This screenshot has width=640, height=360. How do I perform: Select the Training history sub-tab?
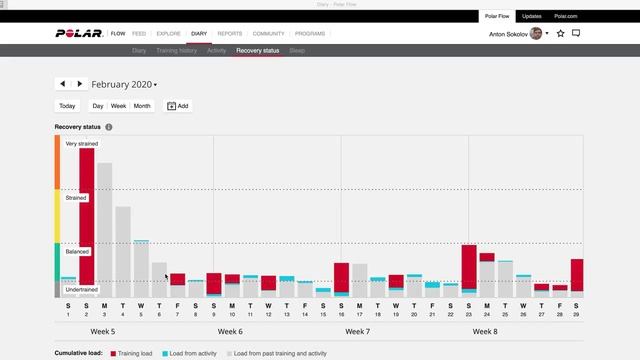point(176,51)
